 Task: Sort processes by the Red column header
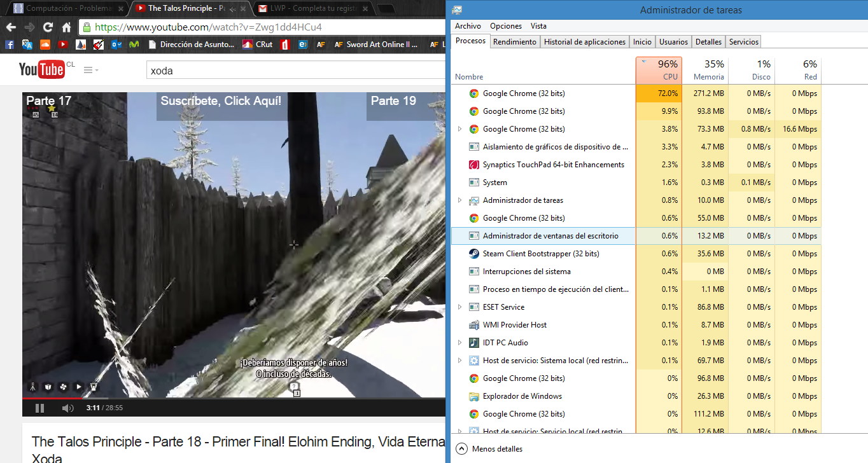(798, 70)
